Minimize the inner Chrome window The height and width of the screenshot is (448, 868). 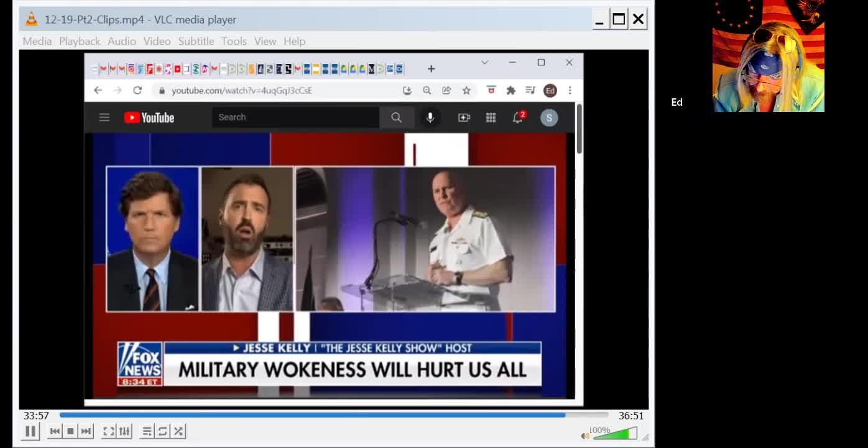point(512,62)
